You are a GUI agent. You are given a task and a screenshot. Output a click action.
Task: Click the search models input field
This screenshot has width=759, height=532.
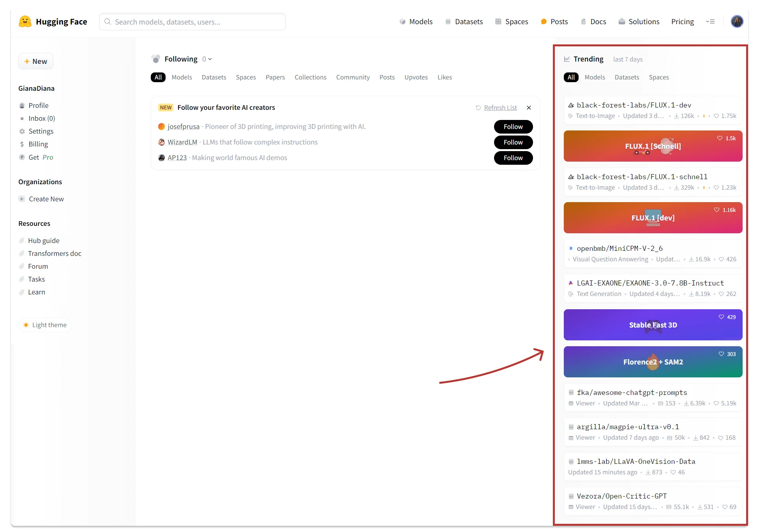click(x=192, y=22)
